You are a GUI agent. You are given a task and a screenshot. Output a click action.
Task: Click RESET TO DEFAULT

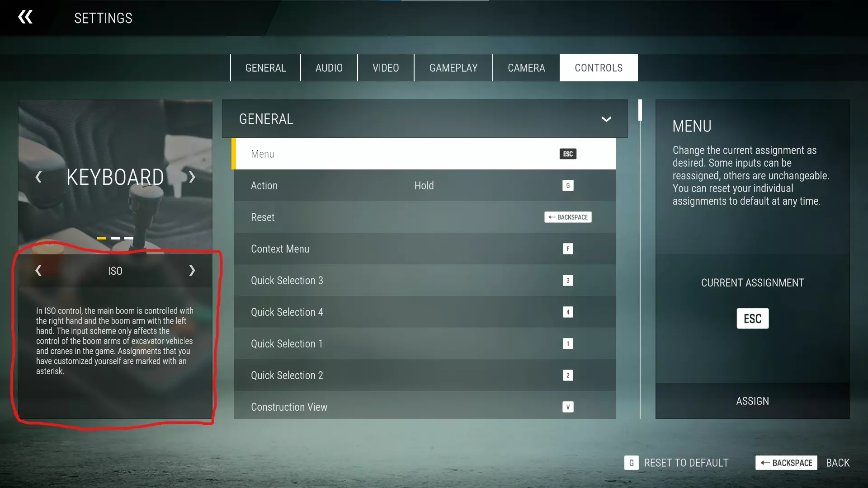pos(686,463)
